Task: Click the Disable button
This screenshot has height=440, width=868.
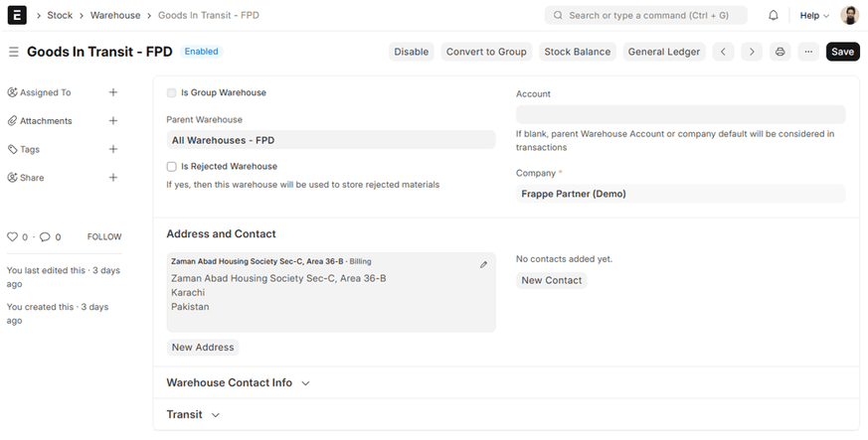Action: click(x=412, y=52)
